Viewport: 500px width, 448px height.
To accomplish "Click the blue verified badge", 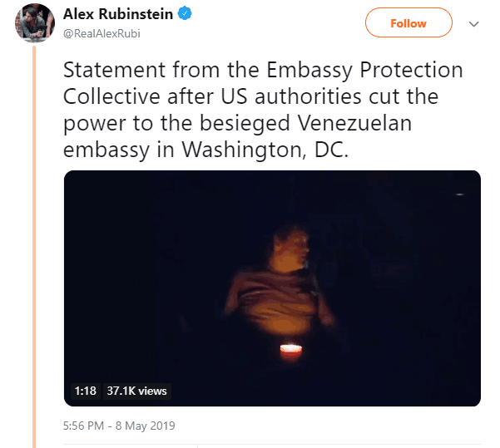I will coord(185,13).
